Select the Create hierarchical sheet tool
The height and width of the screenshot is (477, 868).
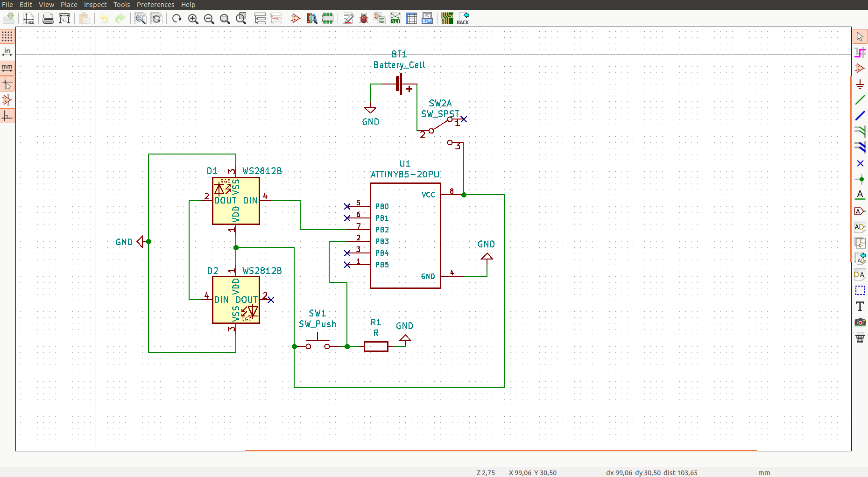pyautogui.click(x=860, y=243)
